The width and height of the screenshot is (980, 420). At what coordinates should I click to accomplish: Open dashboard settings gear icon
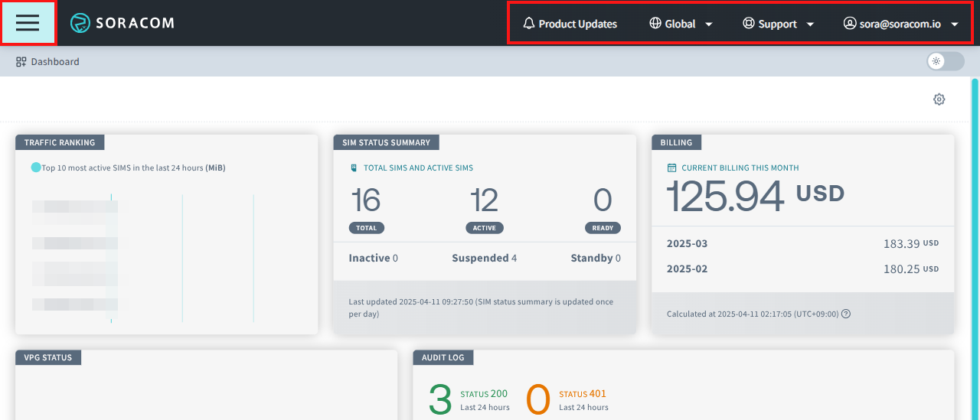[939, 99]
